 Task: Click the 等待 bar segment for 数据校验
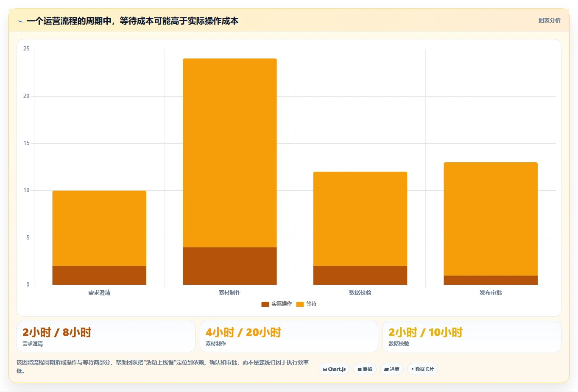[x=360, y=219]
